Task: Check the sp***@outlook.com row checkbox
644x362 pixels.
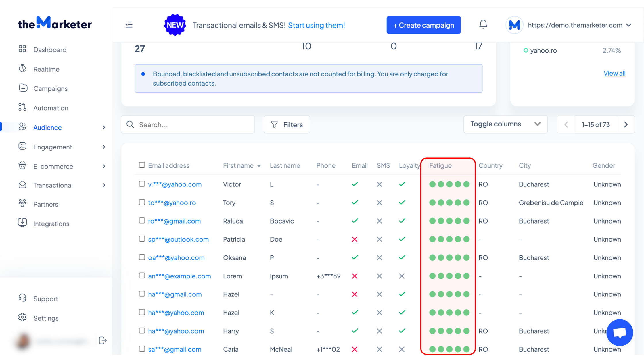Action: pos(142,239)
